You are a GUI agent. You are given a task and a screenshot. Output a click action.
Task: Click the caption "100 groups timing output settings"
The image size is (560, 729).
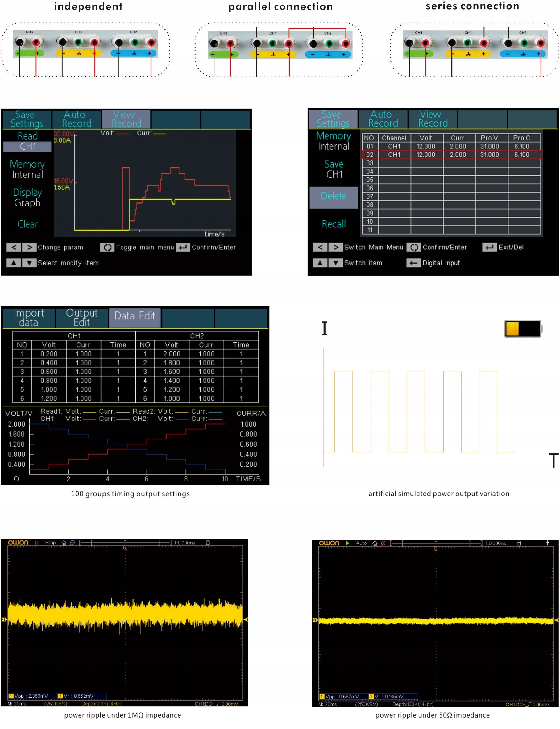(x=130, y=494)
